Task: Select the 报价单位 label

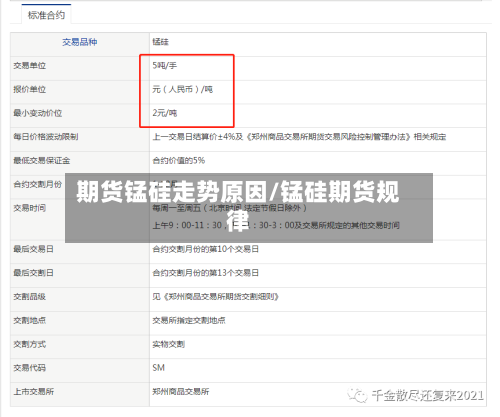Action: (30, 89)
